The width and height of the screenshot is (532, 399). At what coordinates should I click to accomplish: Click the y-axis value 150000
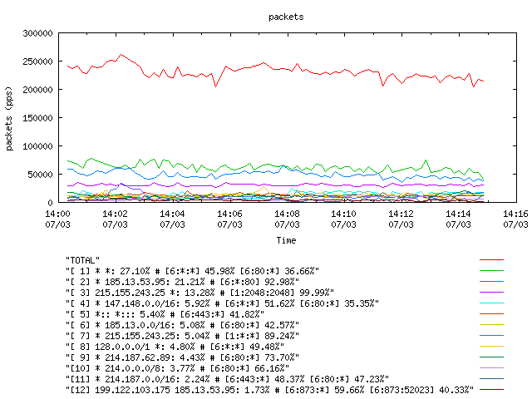point(37,118)
